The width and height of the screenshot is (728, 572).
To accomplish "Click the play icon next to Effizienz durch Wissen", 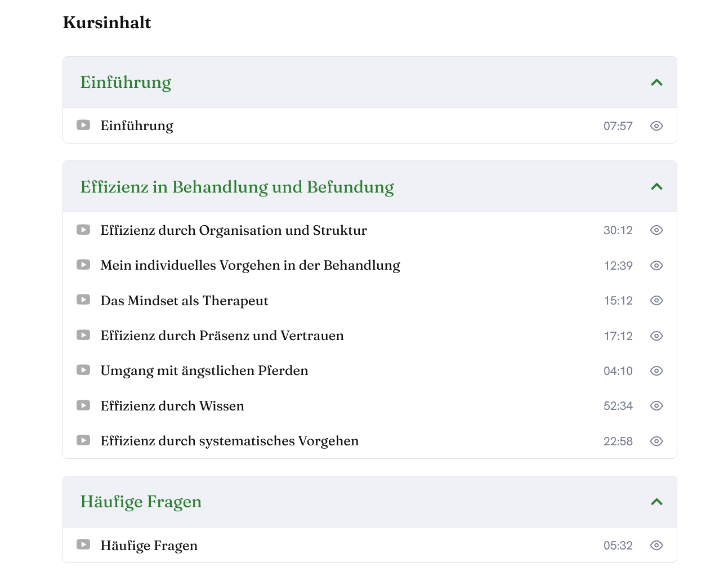I will [x=83, y=405].
